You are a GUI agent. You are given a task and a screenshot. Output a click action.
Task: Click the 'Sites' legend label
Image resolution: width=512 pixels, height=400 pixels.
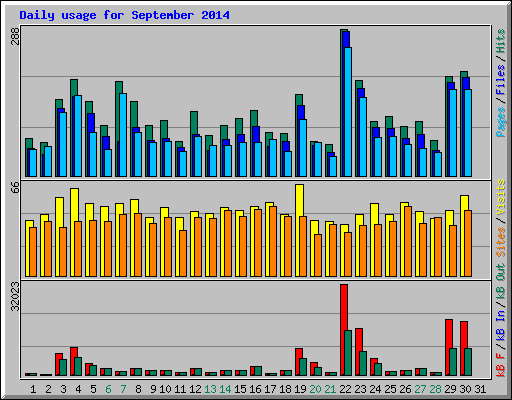[x=501, y=242]
